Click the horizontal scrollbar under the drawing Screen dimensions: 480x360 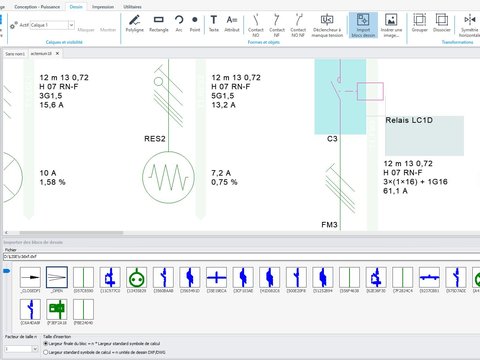click(x=71, y=233)
